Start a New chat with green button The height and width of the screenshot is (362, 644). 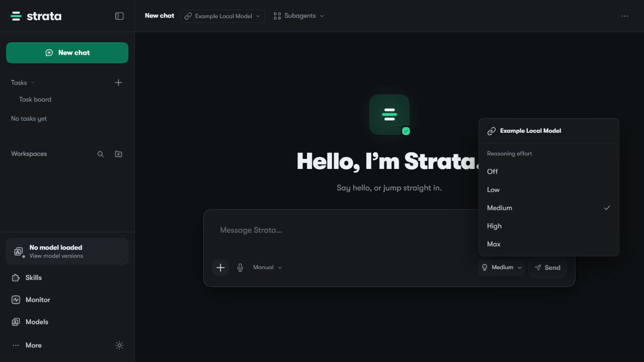point(67,53)
